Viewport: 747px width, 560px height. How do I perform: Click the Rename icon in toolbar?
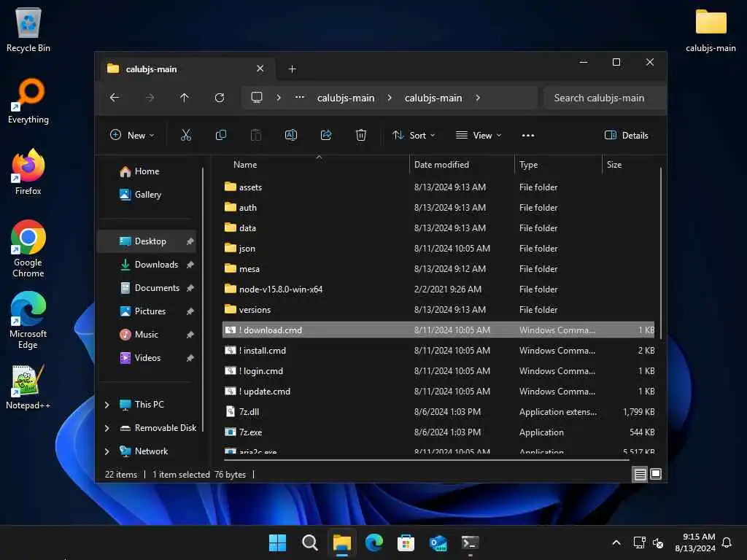290,135
